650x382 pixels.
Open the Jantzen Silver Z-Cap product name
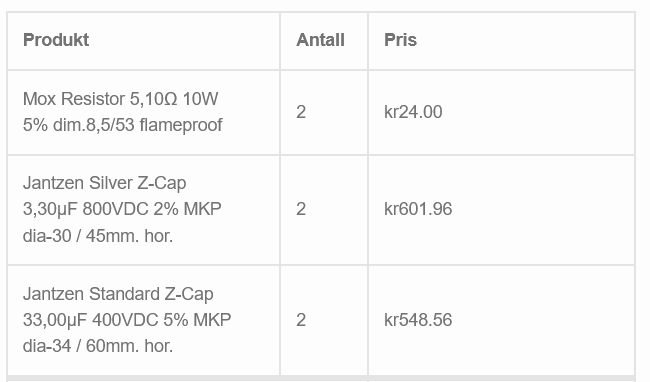click(104, 183)
